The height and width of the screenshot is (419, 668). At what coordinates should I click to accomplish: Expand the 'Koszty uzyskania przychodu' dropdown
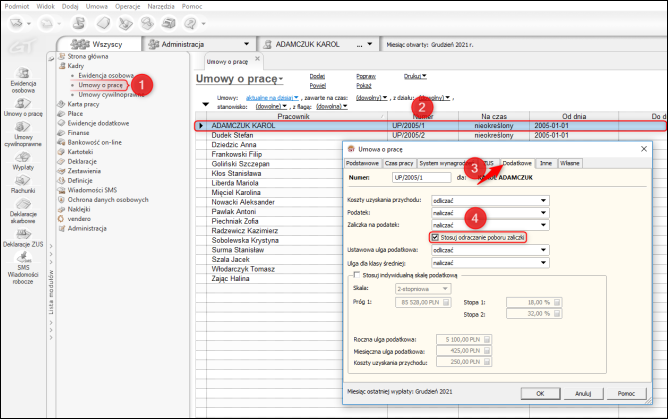point(543,200)
